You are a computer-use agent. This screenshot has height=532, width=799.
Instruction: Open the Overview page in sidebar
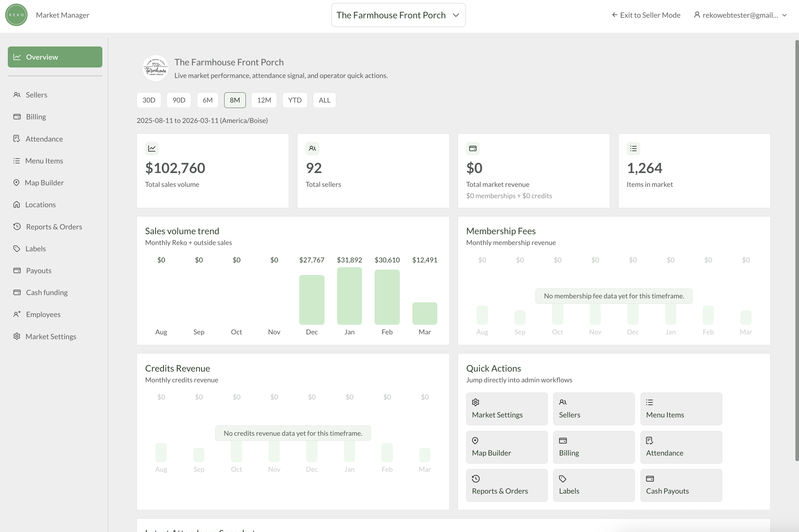point(55,57)
